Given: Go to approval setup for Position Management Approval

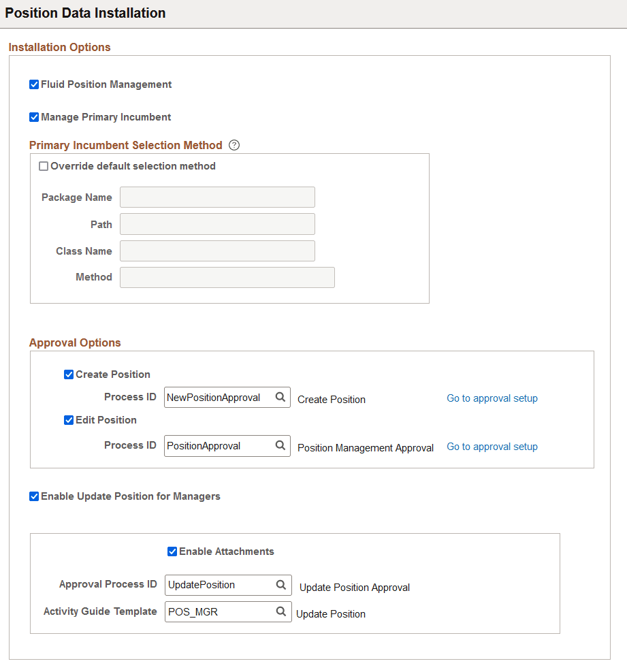Looking at the screenshot, I should [492, 446].
